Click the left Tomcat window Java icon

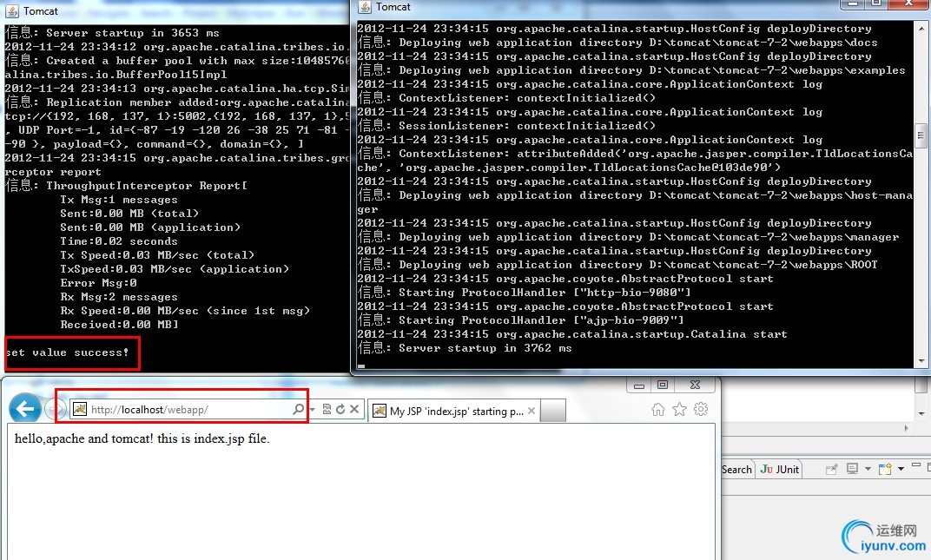pos(12,10)
